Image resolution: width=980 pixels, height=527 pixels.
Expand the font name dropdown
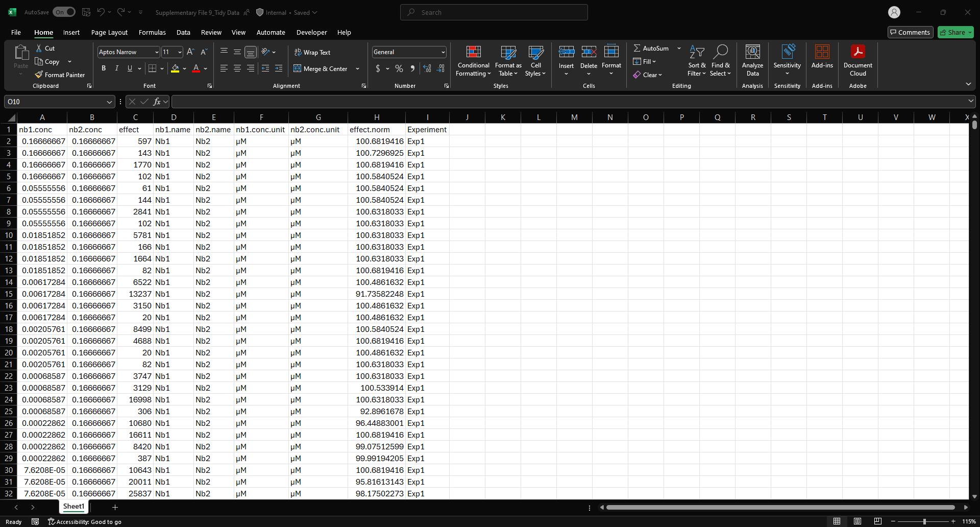click(156, 52)
